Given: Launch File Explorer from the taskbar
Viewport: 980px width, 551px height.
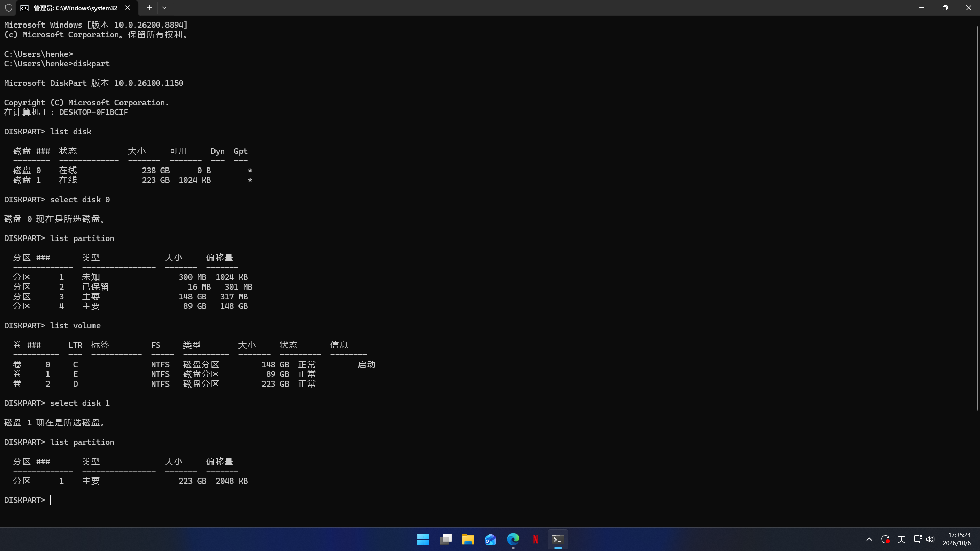Looking at the screenshot, I should (468, 539).
